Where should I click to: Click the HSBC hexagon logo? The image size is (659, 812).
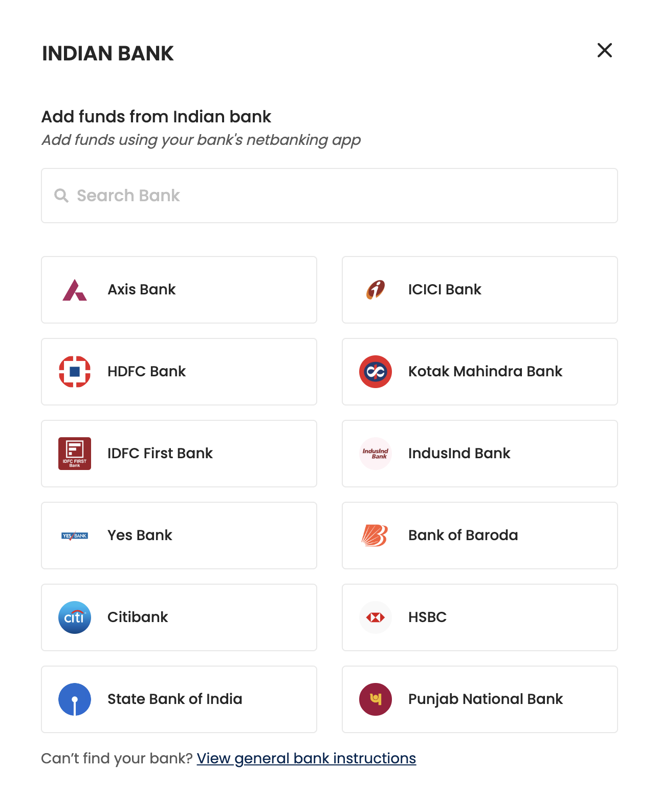point(376,617)
